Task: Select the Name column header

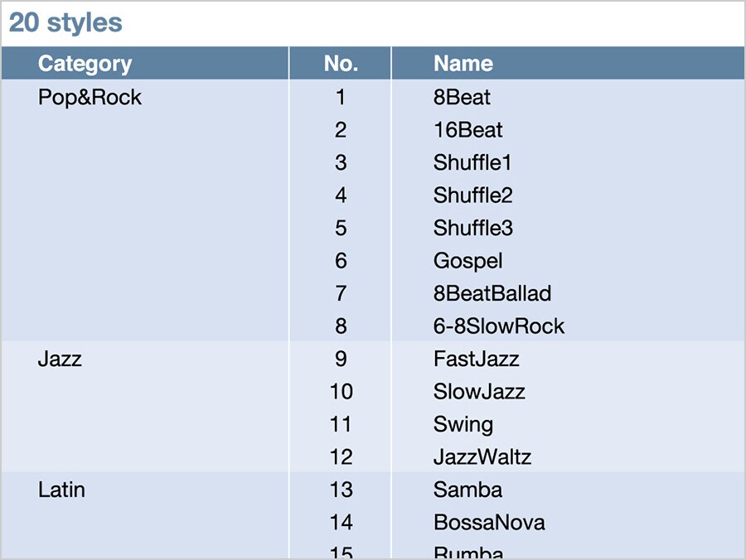Action: click(x=463, y=64)
